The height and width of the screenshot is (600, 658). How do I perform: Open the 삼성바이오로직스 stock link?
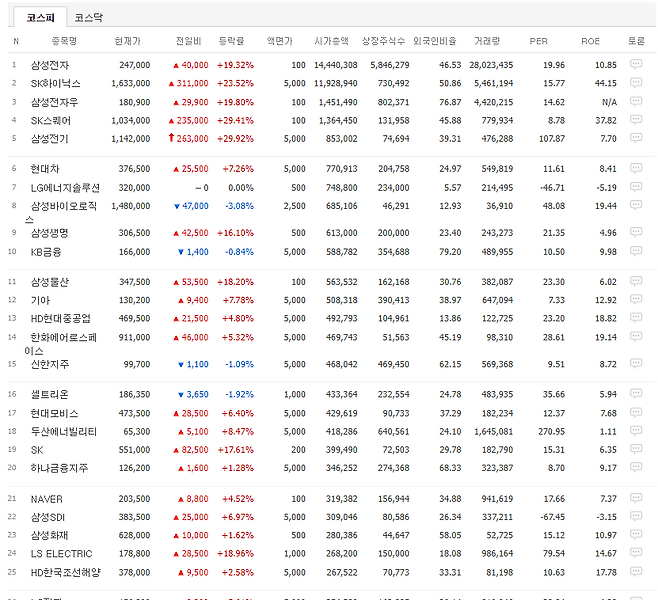(x=61, y=212)
